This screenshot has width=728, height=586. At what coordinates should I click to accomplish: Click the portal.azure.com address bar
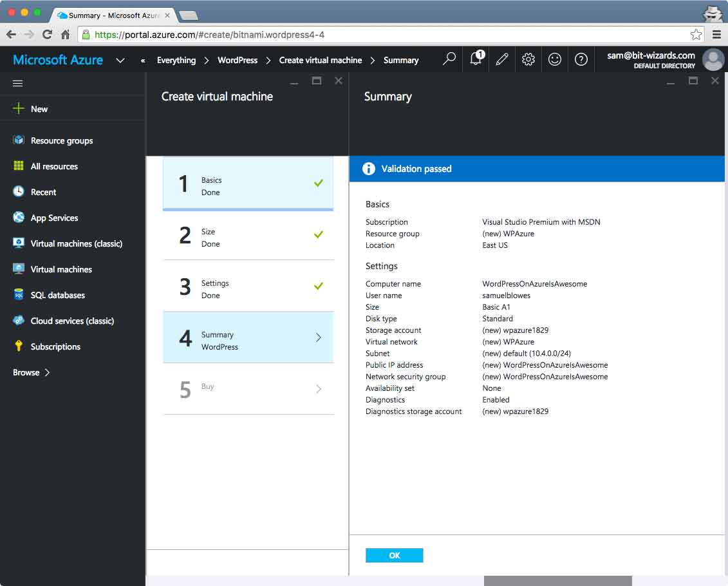click(x=390, y=35)
